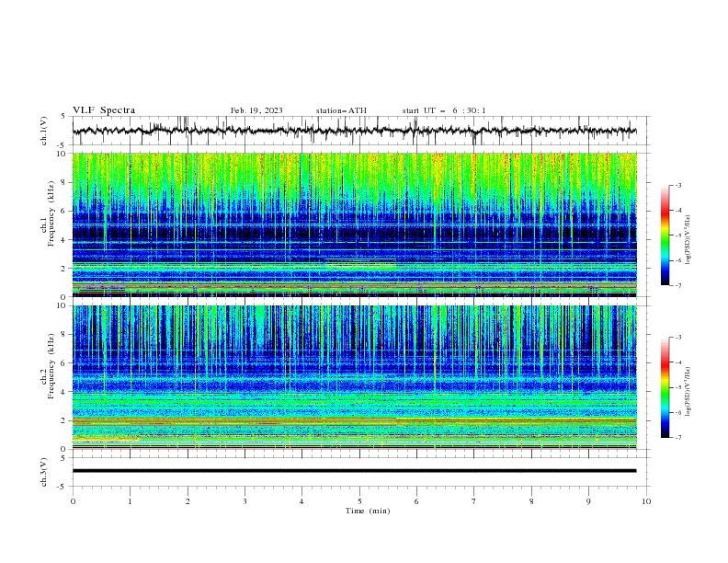The height and width of the screenshot is (563, 728).
Task: Click the ch.1 spectrogram panel
Action: (354, 224)
